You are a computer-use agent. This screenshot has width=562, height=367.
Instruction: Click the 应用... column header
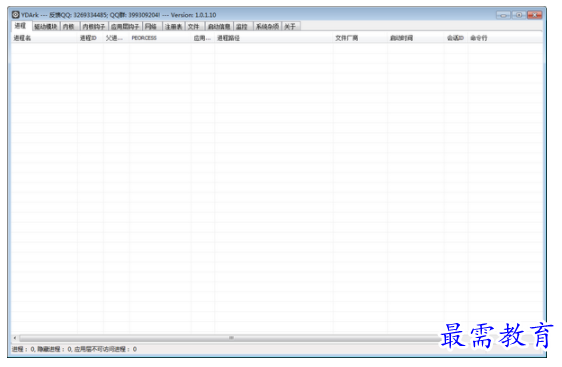pyautogui.click(x=203, y=38)
